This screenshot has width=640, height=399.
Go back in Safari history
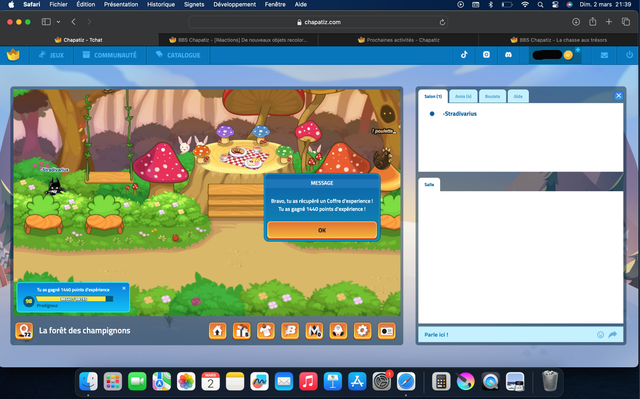73,22
